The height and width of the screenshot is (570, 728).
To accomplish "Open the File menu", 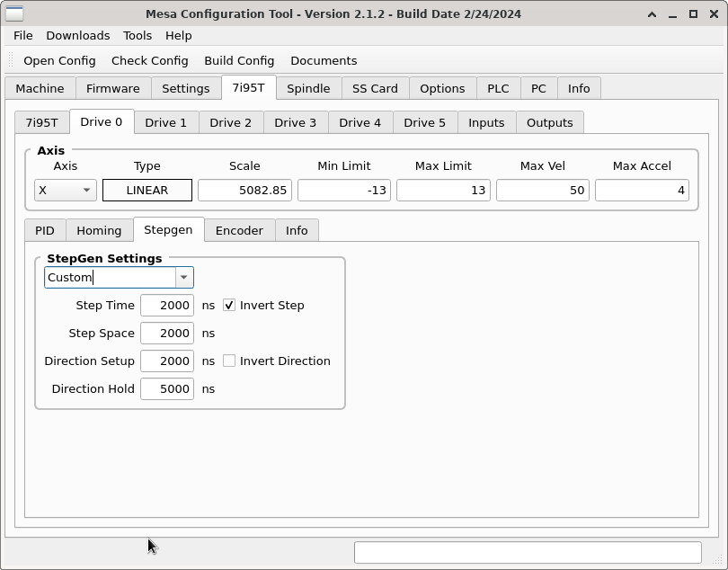I will coord(22,36).
